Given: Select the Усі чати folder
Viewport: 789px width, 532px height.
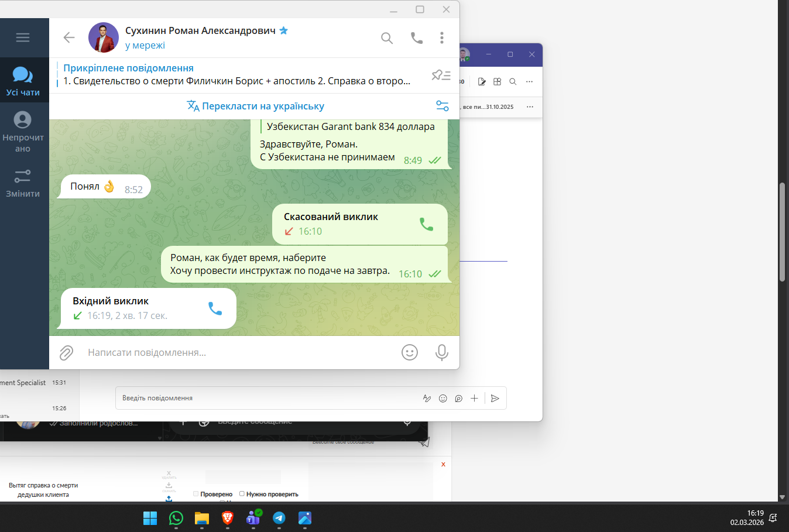Looking at the screenshot, I should [x=23, y=81].
